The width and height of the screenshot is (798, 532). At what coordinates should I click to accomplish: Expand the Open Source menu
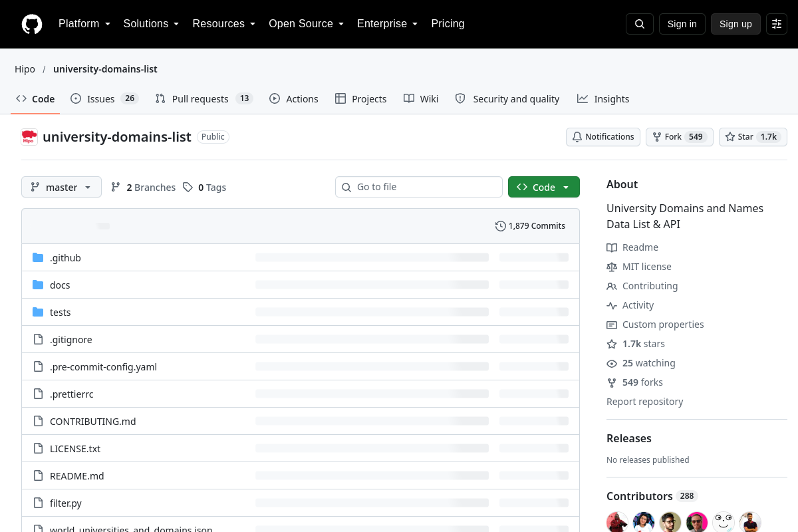pos(307,24)
